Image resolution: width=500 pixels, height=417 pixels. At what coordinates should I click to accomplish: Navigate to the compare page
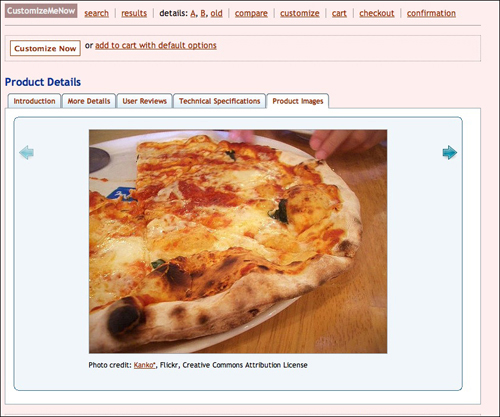coord(251,13)
